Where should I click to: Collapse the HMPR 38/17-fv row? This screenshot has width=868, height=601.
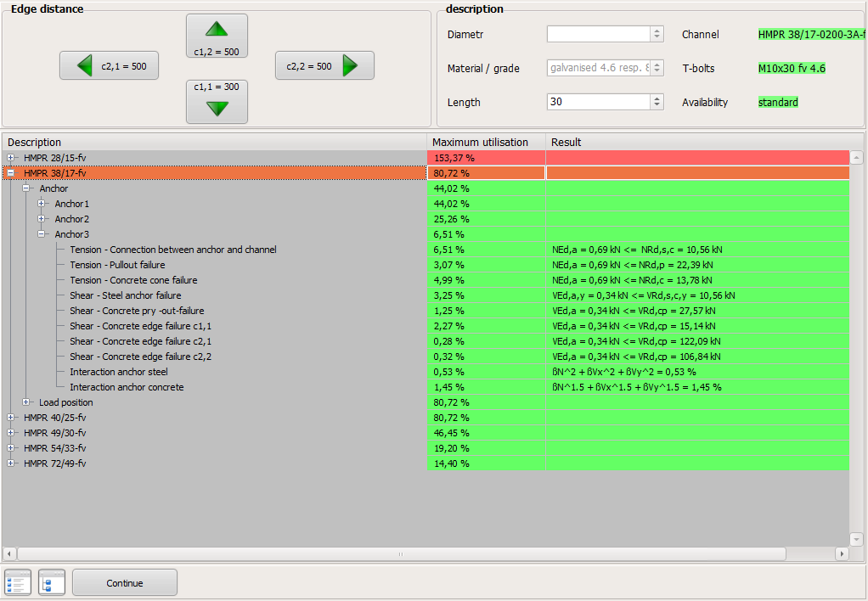(x=10, y=173)
